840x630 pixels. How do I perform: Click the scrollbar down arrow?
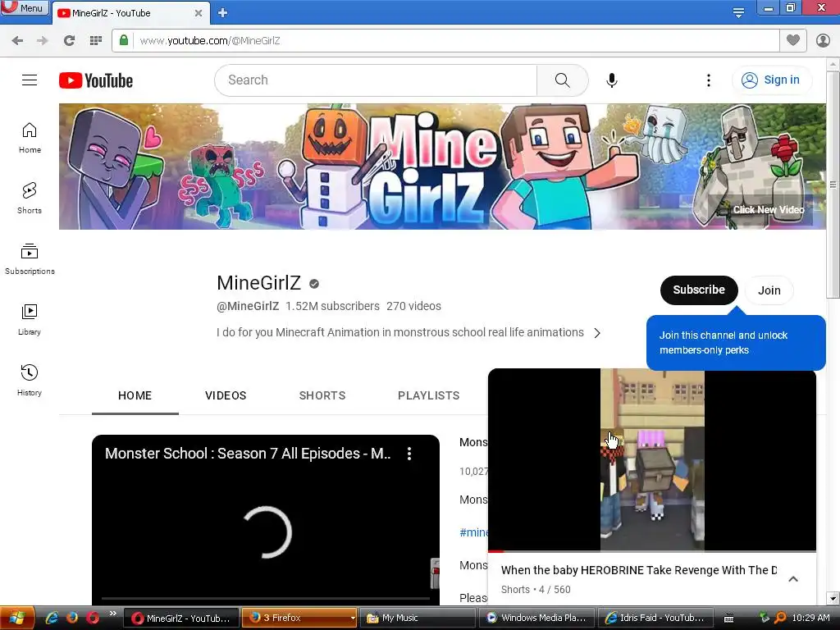pos(833,598)
